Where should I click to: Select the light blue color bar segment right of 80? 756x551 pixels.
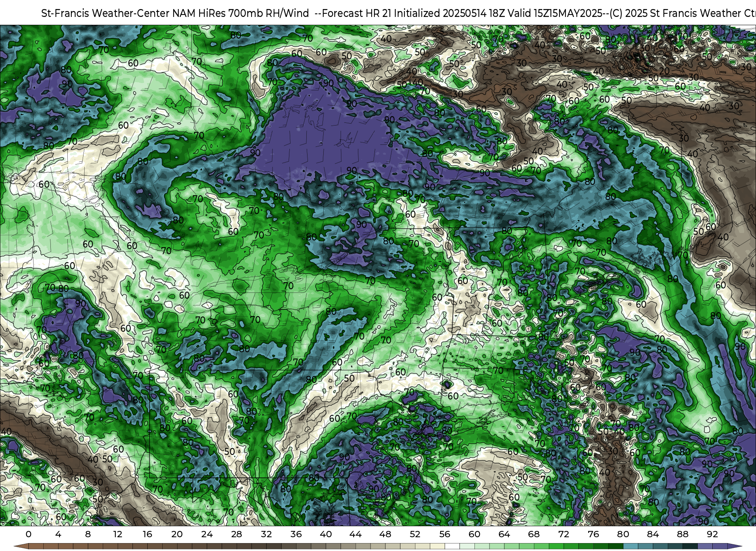(630, 546)
